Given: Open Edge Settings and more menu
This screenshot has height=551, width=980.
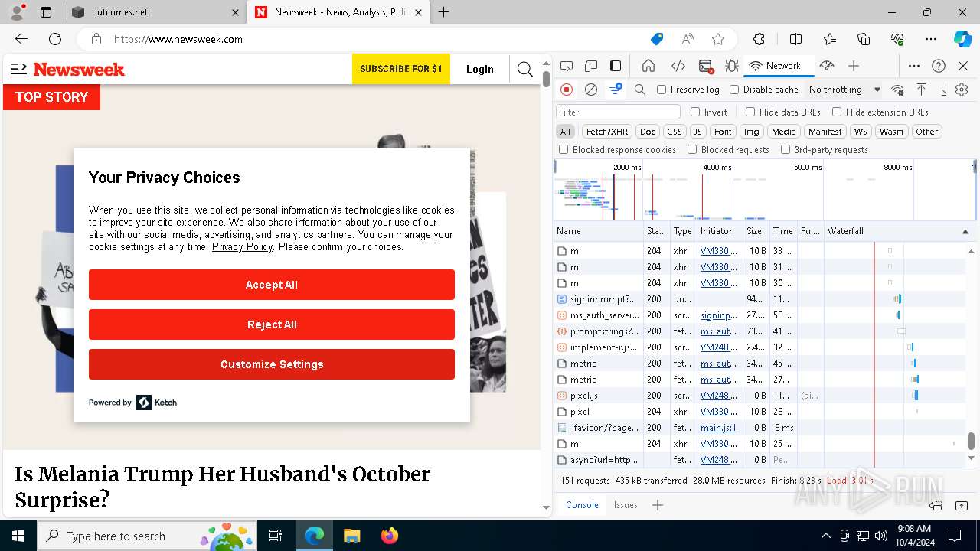Looking at the screenshot, I should (930, 39).
